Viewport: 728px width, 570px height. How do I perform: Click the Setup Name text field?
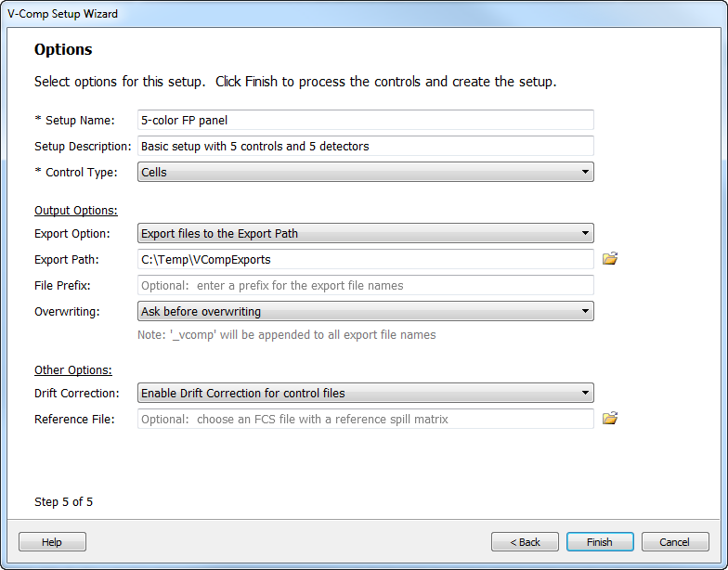pos(366,120)
